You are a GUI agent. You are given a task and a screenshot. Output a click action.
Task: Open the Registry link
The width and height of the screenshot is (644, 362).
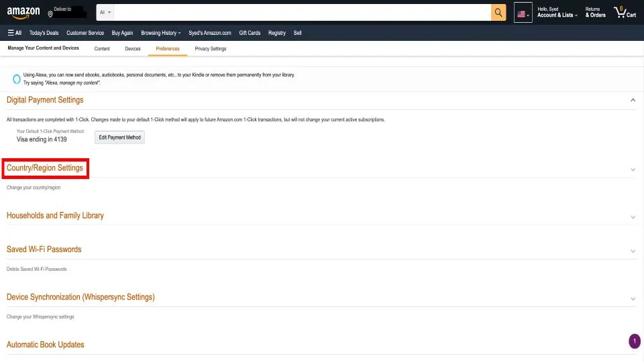tap(277, 33)
